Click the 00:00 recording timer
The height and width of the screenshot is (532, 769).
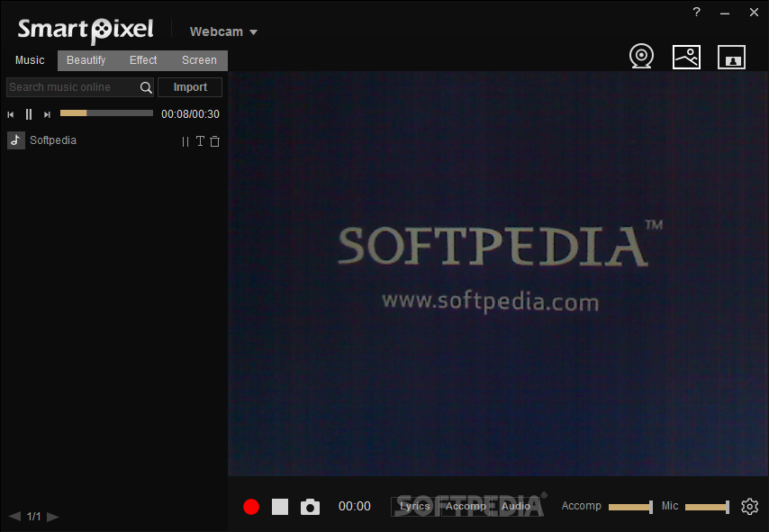tap(355, 507)
